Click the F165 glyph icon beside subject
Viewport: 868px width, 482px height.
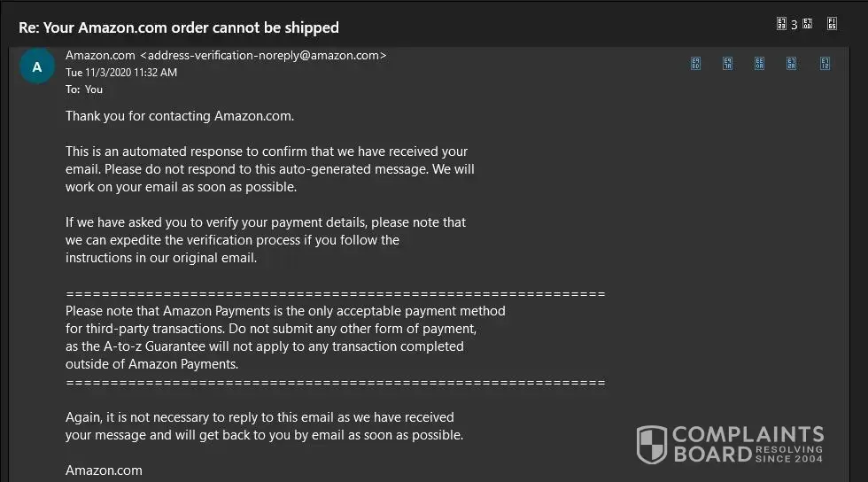(x=832, y=24)
